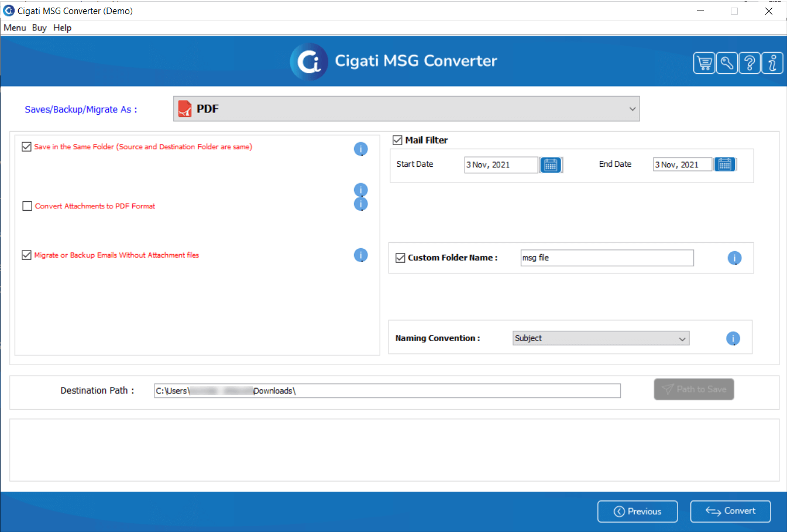Click the End Date field showing 3 Nov, 2021
This screenshot has height=532, width=787.
point(682,164)
